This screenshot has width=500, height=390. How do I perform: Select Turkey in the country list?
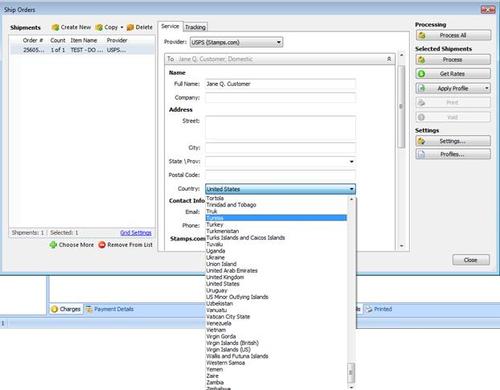(x=276, y=224)
